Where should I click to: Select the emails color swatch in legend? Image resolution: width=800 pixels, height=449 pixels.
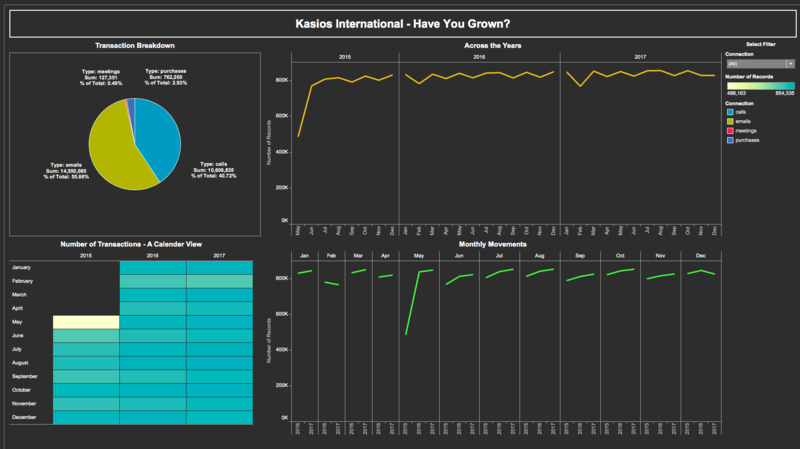(730, 121)
